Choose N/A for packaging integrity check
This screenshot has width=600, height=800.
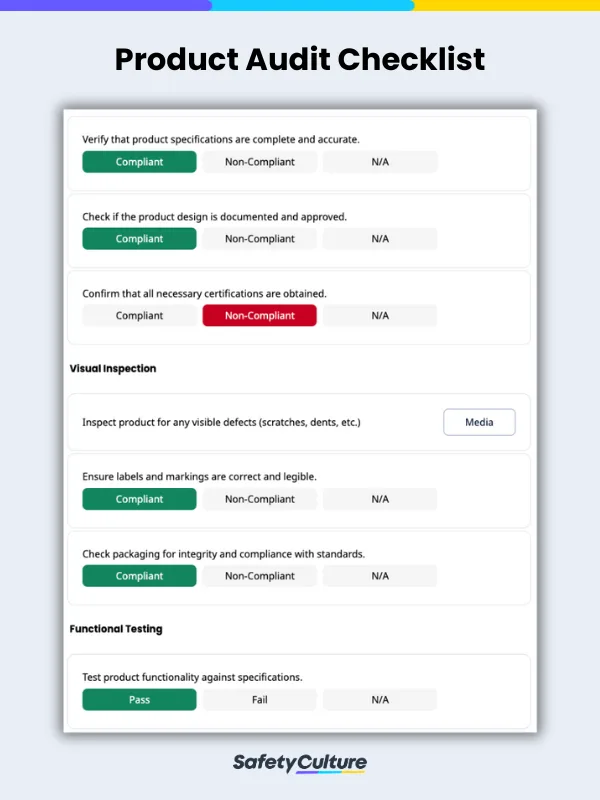tap(380, 576)
